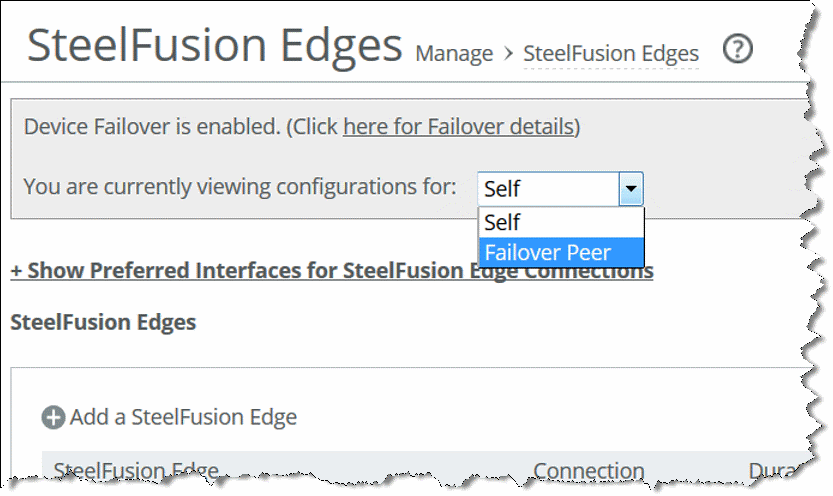
Task: Click the currently viewing configurations for label
Action: [x=240, y=187]
